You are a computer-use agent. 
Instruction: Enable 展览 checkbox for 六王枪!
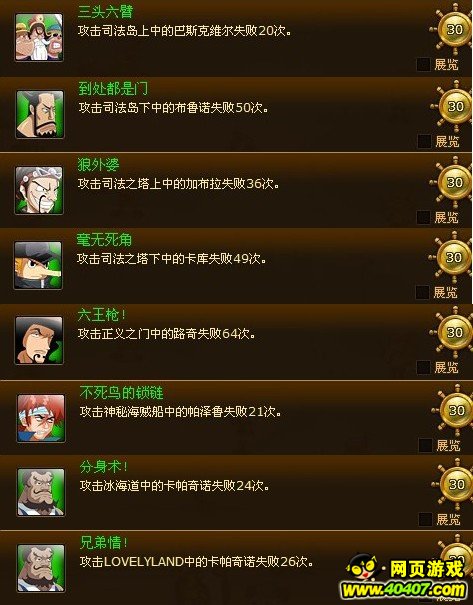click(423, 367)
